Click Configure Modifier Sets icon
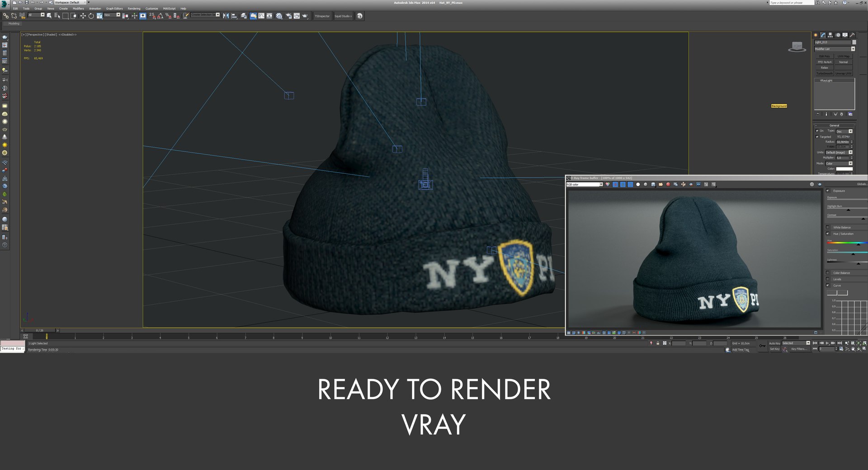Viewport: 868px width, 470px height. [x=850, y=114]
